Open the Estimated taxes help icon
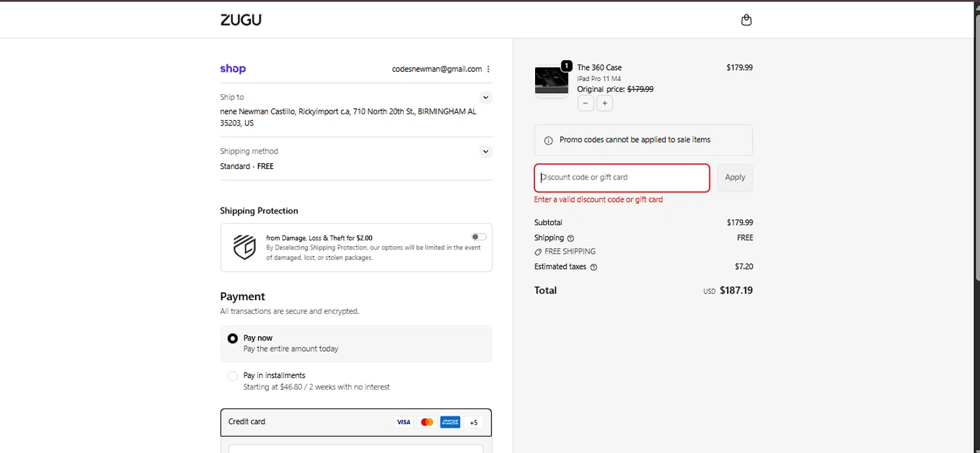The image size is (980, 453). coord(593,267)
